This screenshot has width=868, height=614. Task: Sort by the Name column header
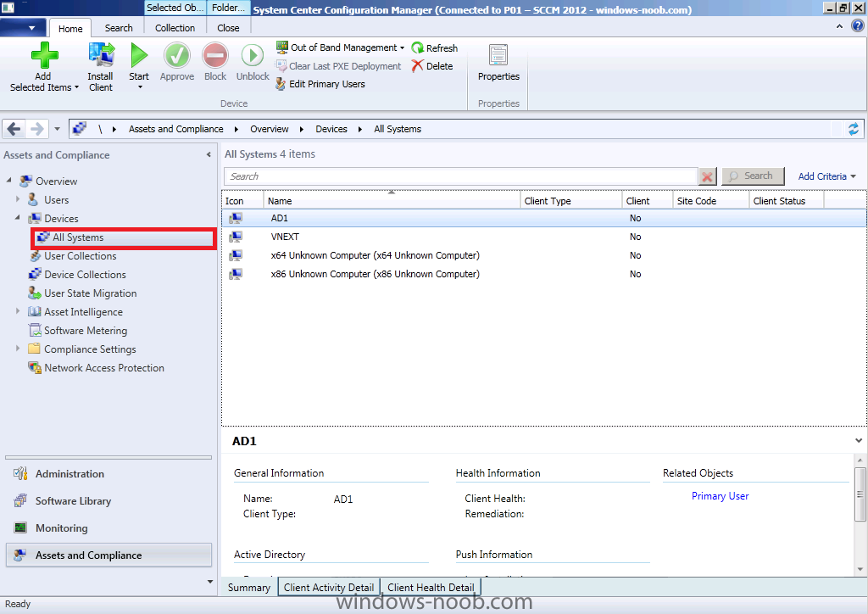click(392, 201)
